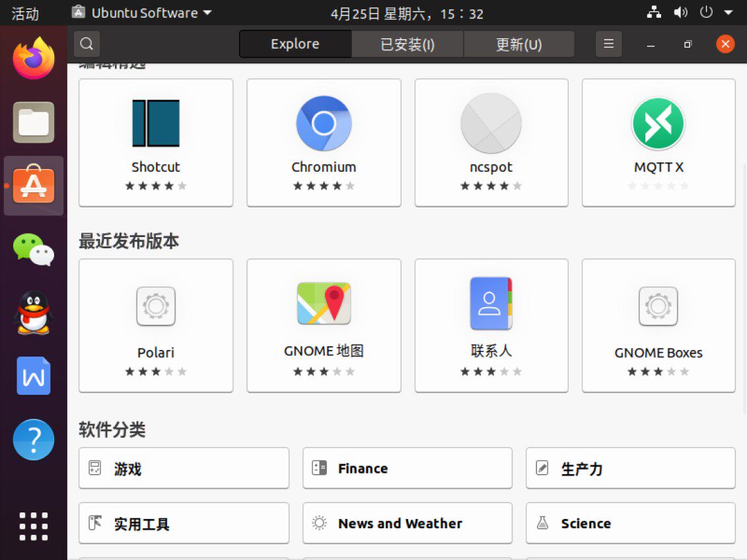747x560 pixels.
Task: Open the 游戏 category
Action: tap(184, 468)
